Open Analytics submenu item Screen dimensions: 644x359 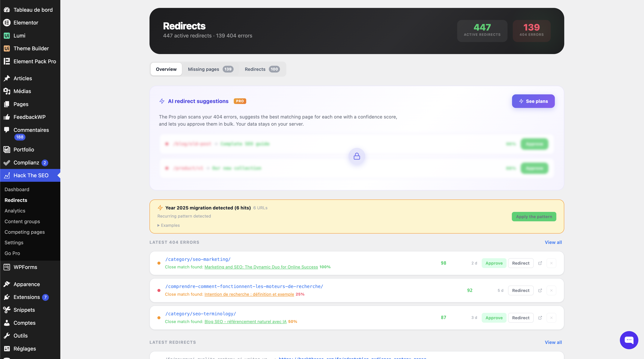pos(15,211)
